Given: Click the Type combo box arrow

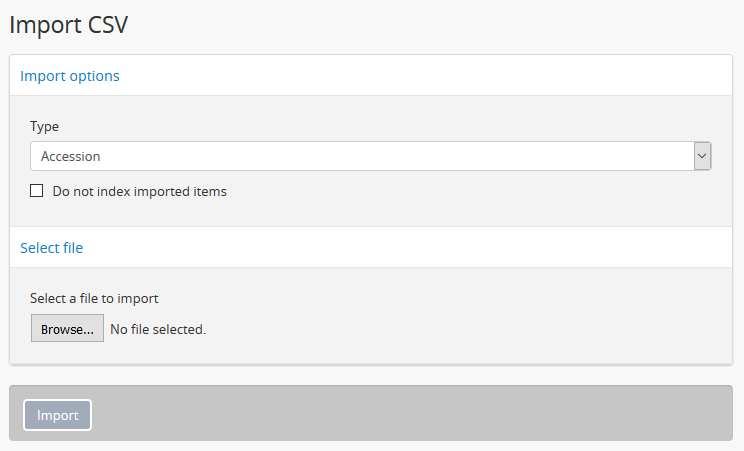Looking at the screenshot, I should (x=702, y=156).
